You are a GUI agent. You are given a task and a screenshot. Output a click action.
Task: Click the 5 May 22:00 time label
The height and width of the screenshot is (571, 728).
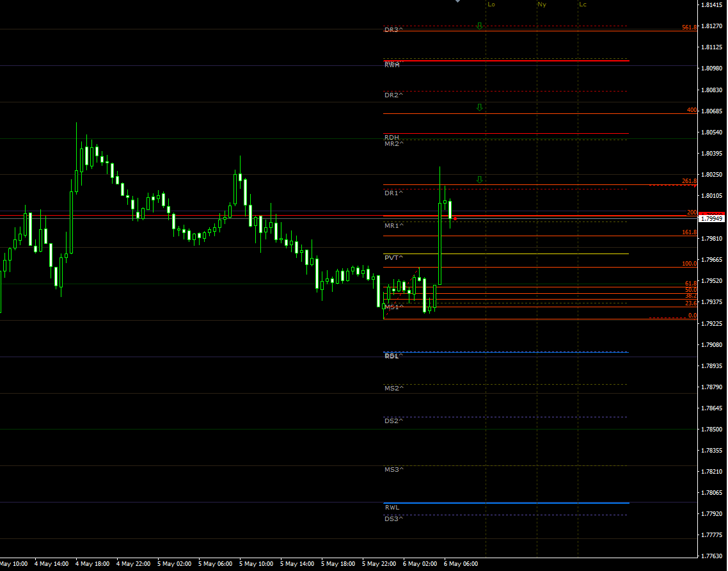(379, 564)
